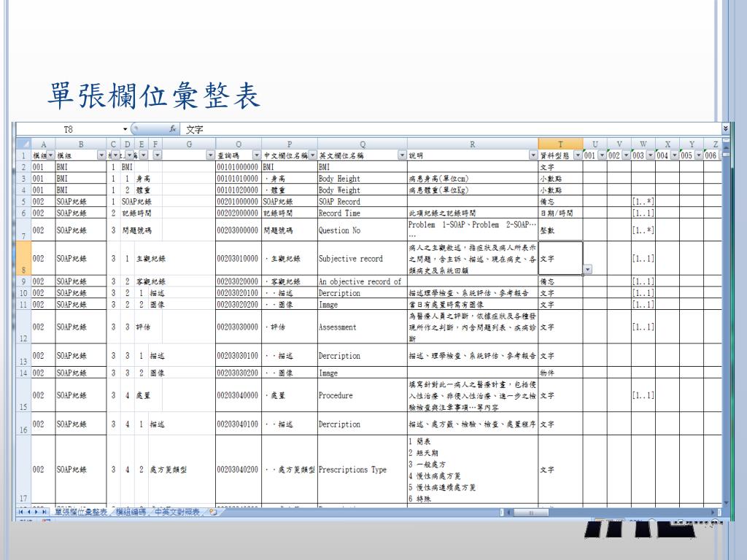Open the 中文欄位名稱 column filter dropdown
This screenshot has width=747, height=560.
[x=312, y=155]
